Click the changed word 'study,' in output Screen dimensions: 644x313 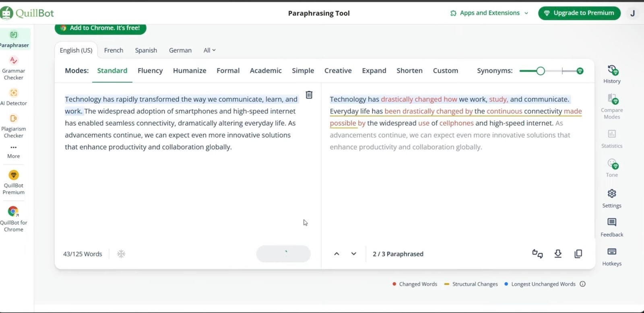[x=499, y=99]
